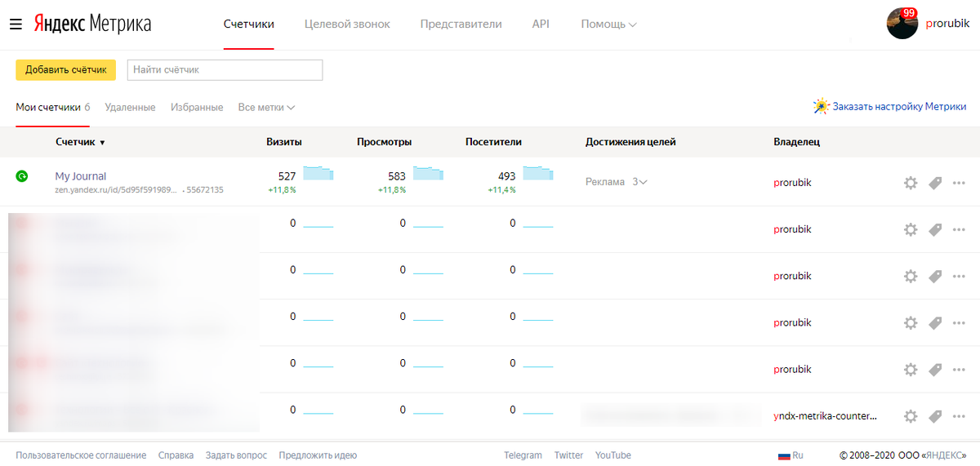The image size is (980, 466).
Task: Sort by the Счетчик column header
Action: click(80, 142)
